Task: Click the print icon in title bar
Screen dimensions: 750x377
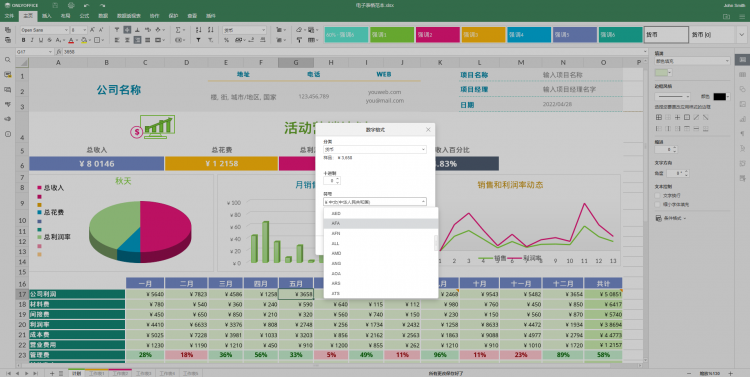Action: [x=71, y=5]
